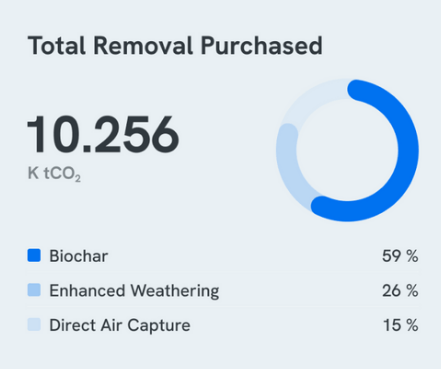Select the Enhanced Weathering label text
Screen dimensions: 441x369
134,290
